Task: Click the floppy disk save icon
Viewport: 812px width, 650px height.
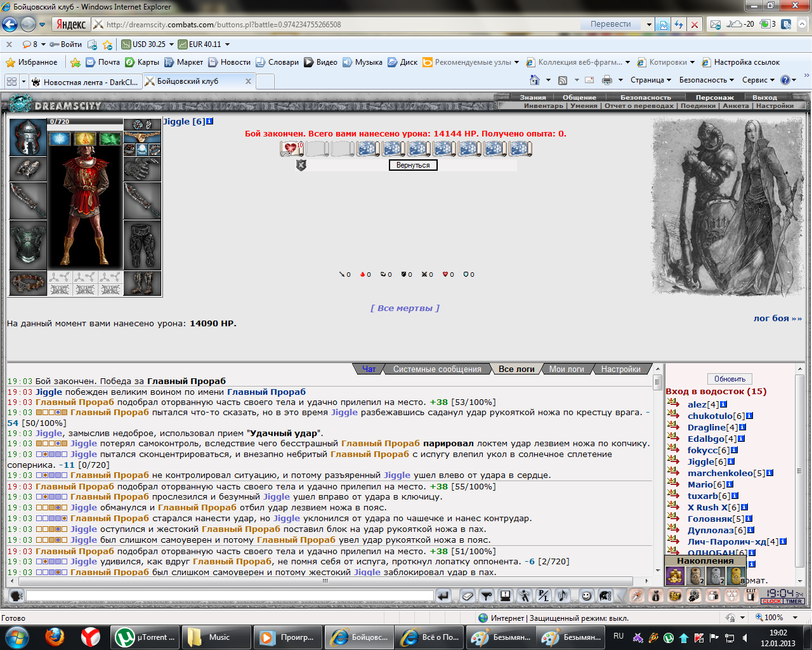Action: (x=505, y=596)
